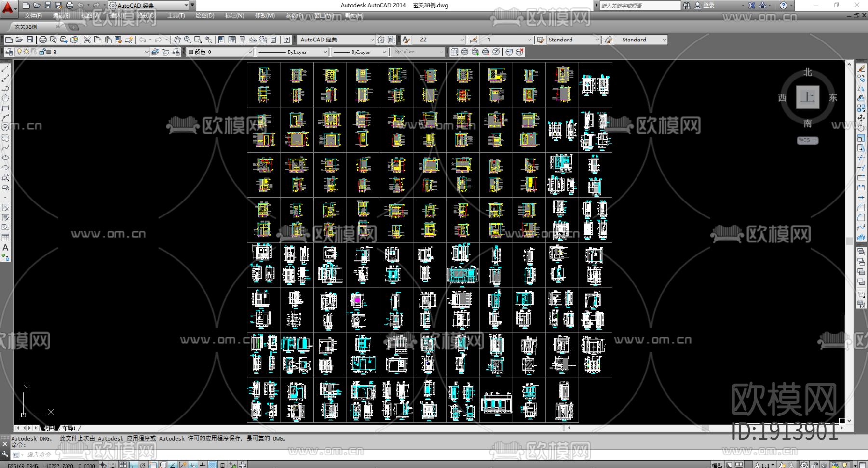This screenshot has width=868, height=468.
Task: Click the Plot (print) icon in the toolbar
Action: (43, 40)
